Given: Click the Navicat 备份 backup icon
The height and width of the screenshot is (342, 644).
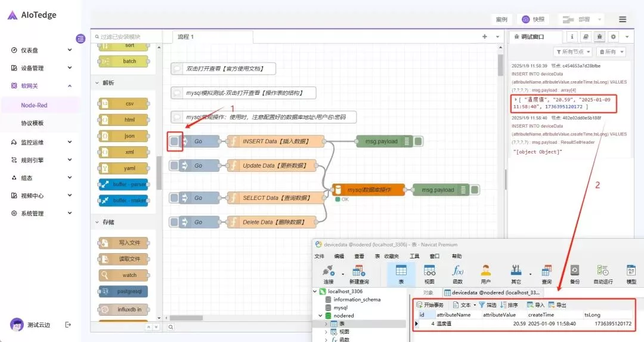Looking at the screenshot, I should click(574, 274).
